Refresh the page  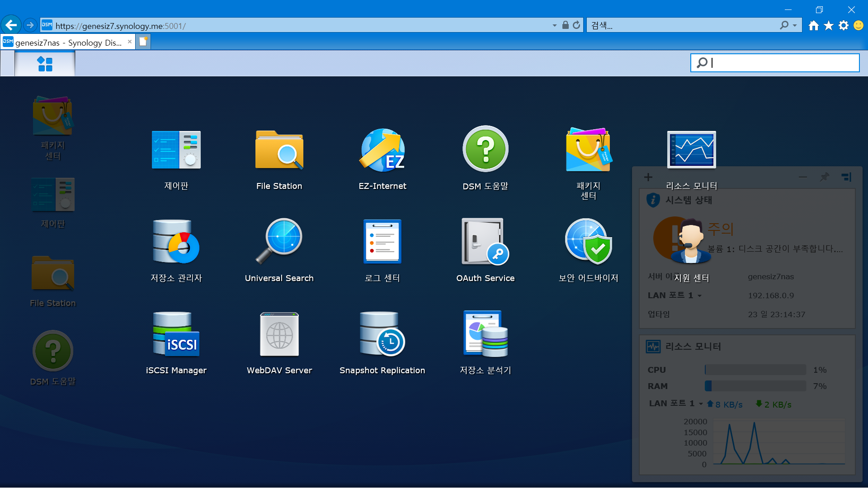point(576,25)
